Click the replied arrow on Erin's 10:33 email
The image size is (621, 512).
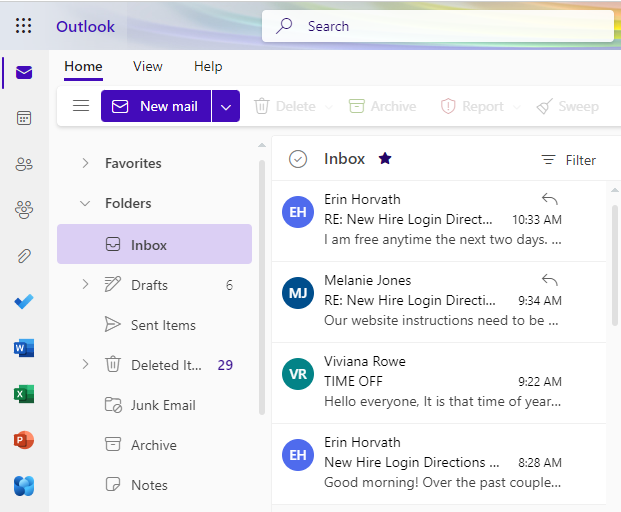pyautogui.click(x=550, y=198)
